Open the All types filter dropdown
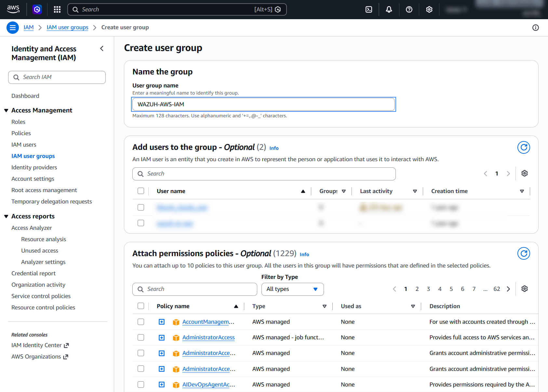 click(292, 289)
